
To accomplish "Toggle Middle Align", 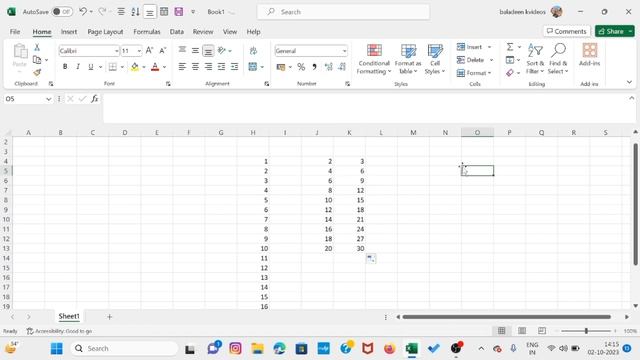I will [x=195, y=50].
